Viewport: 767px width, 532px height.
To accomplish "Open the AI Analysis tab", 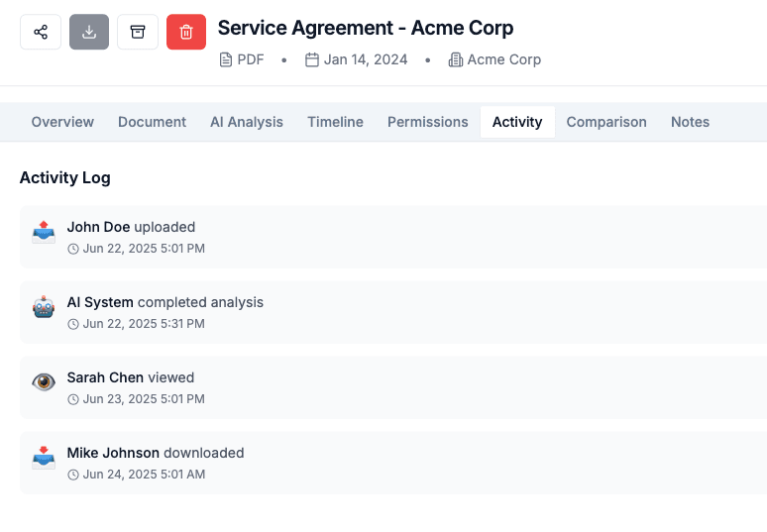I will tap(247, 122).
